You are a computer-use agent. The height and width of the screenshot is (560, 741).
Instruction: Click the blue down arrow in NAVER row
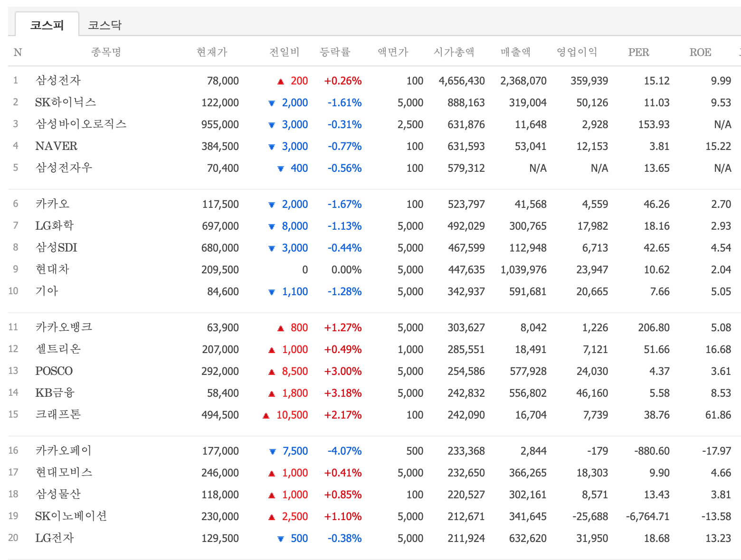click(272, 147)
